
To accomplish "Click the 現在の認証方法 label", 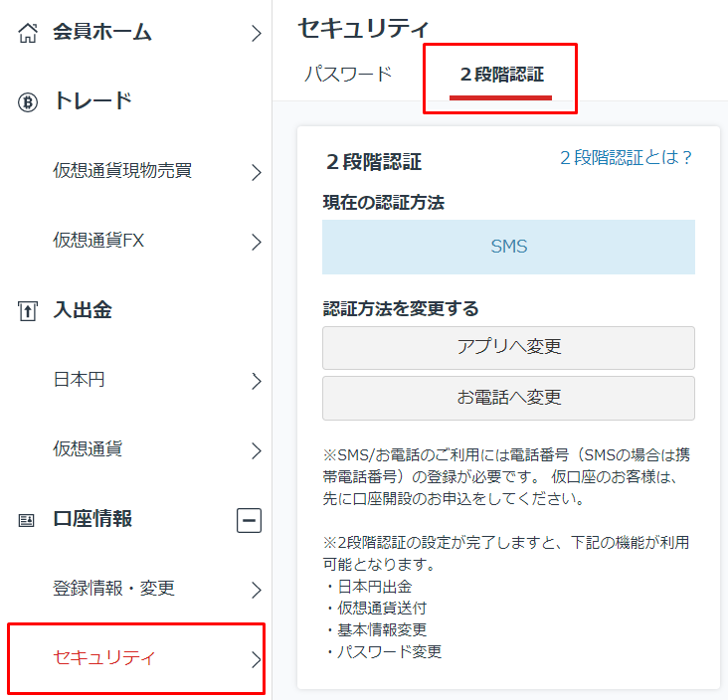I will 384,203.
